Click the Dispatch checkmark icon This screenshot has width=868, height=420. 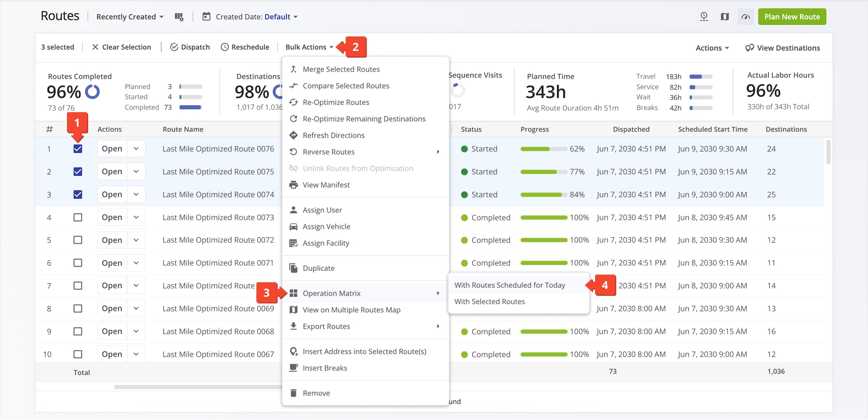tap(174, 47)
